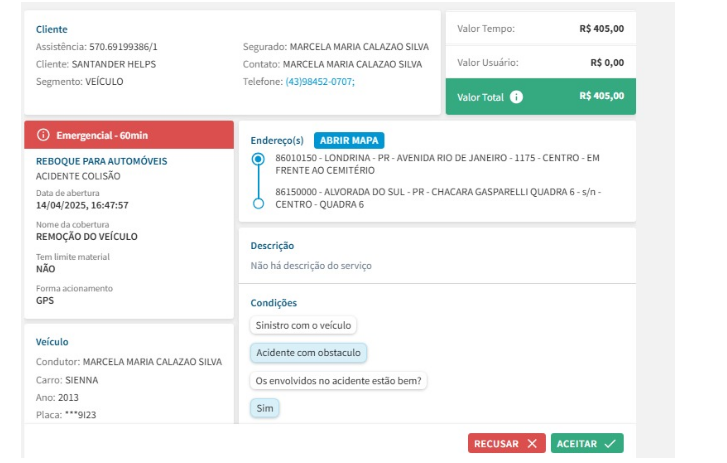Viewport: 727px width, 463px height.
Task: Click the Cliente section heading
Action: pyautogui.click(x=51, y=29)
